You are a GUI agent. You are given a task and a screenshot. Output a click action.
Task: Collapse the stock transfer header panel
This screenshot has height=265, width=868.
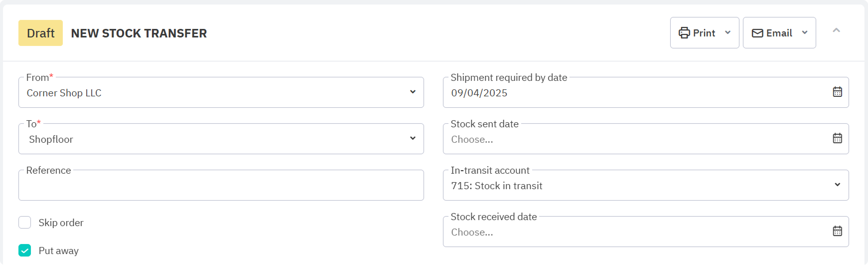tap(836, 30)
